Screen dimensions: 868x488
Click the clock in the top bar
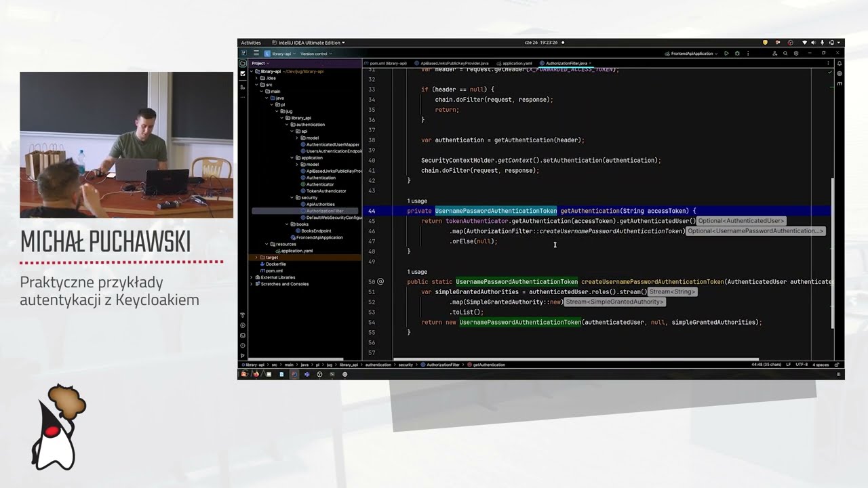(541, 43)
